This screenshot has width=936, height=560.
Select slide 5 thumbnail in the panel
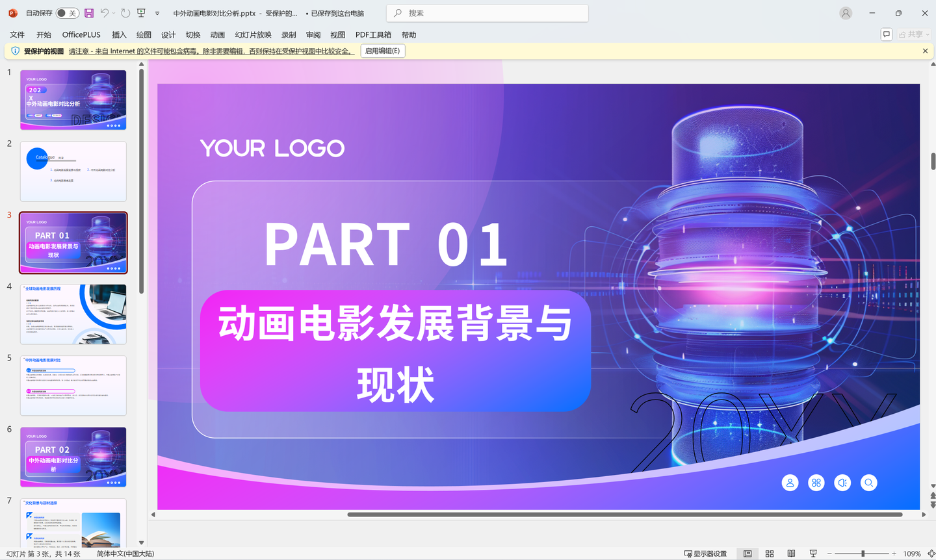(73, 385)
